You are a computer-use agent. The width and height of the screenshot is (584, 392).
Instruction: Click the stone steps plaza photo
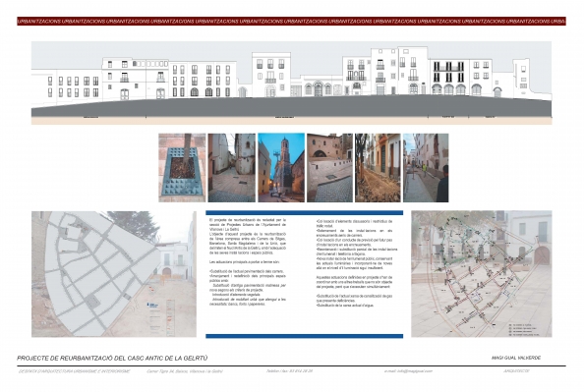tap(329, 168)
